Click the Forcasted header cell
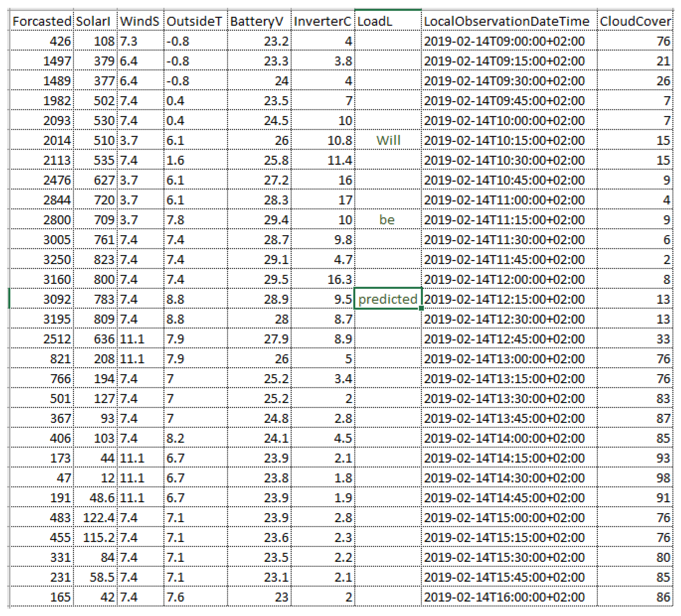Viewport: 681px width, 616px height. coord(42,21)
